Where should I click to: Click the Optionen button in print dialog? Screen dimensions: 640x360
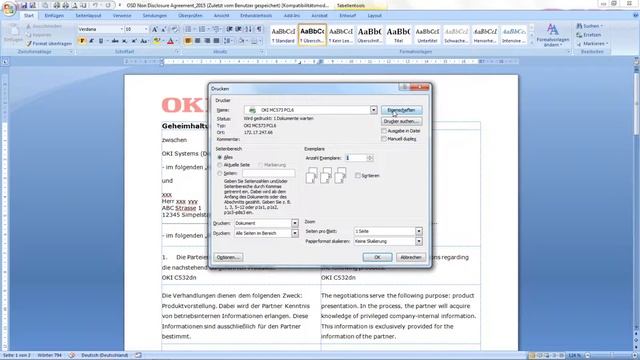[x=228, y=258]
